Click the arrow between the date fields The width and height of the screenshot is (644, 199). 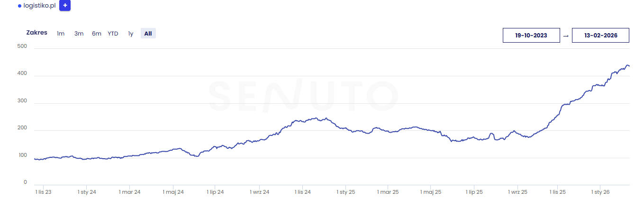tap(566, 36)
